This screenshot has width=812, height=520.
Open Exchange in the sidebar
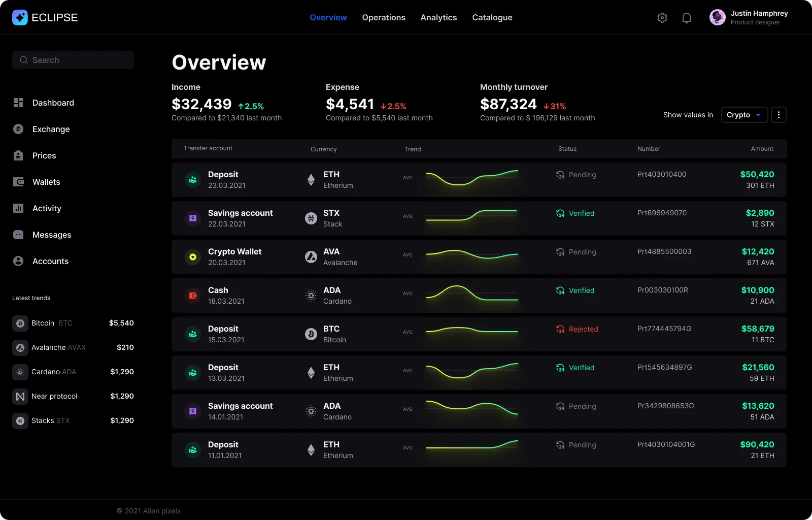coord(51,129)
